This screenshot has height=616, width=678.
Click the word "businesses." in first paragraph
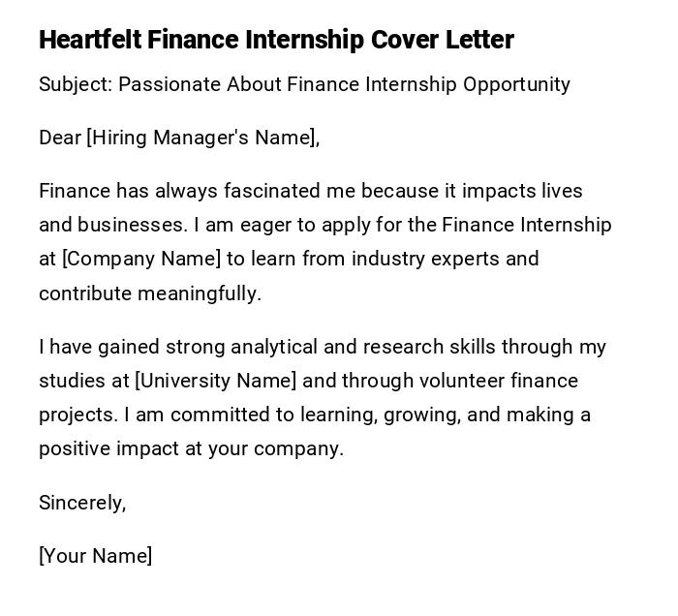133,225
